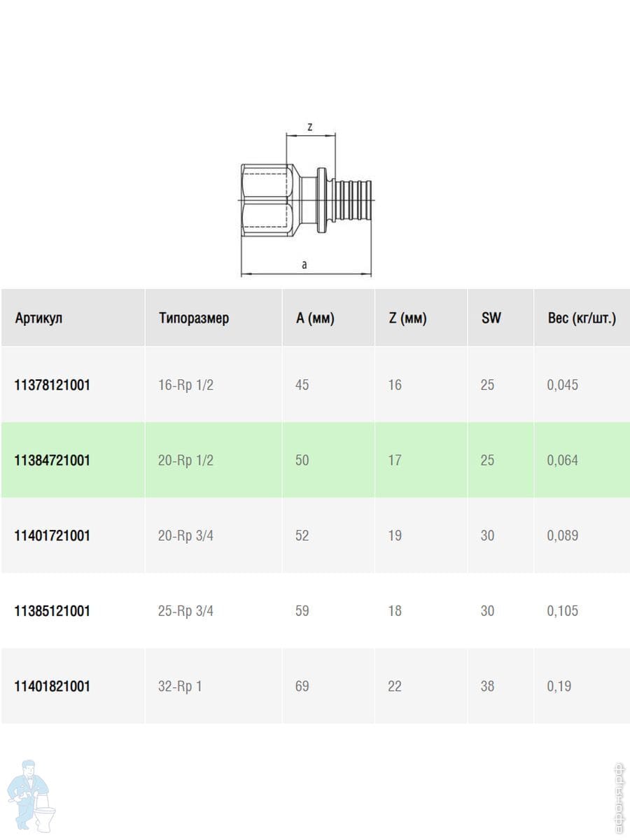Select article number 11385121001
This screenshot has height=840, width=630.
click(x=52, y=611)
